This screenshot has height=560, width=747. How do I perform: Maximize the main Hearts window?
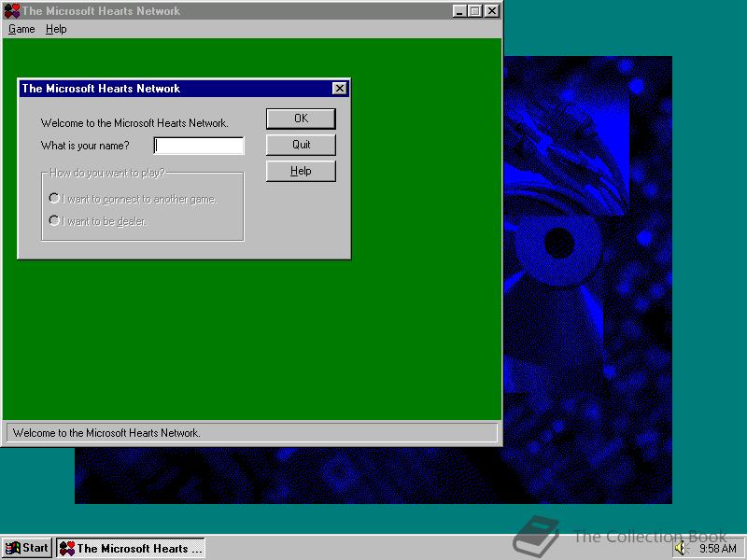tap(475, 11)
